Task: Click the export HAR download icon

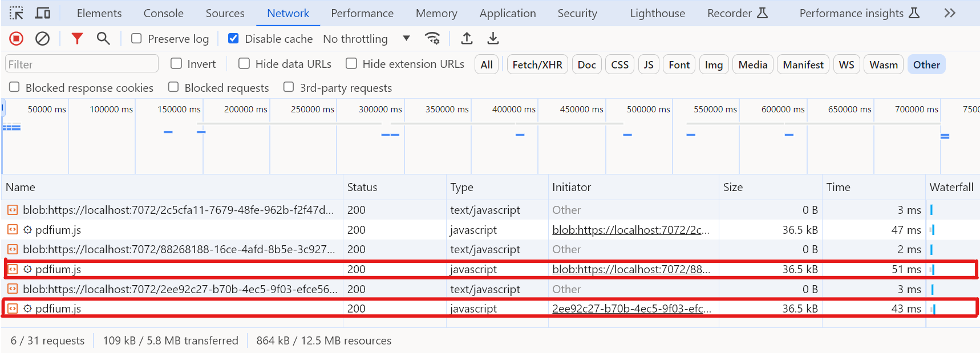Action: tap(493, 39)
